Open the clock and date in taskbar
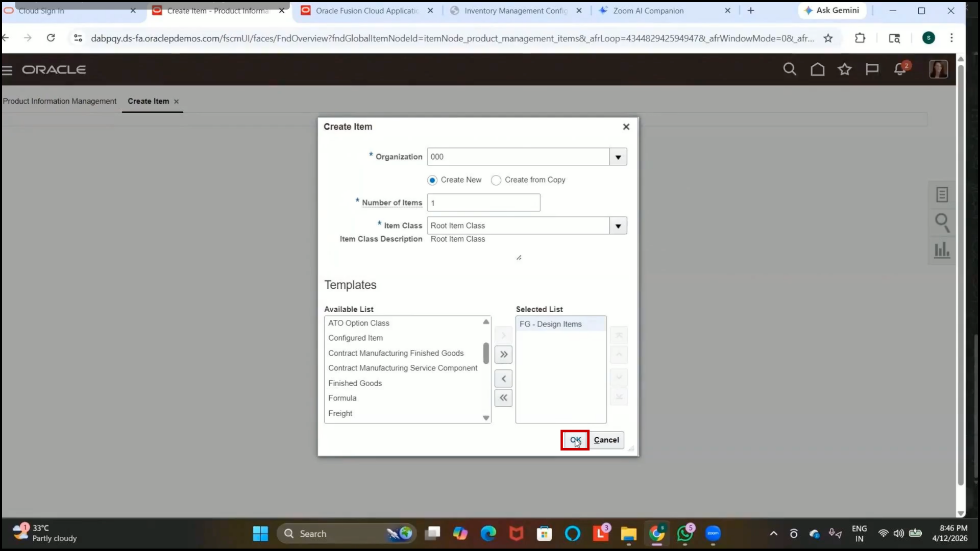Image resolution: width=980 pixels, height=551 pixels. (949, 533)
